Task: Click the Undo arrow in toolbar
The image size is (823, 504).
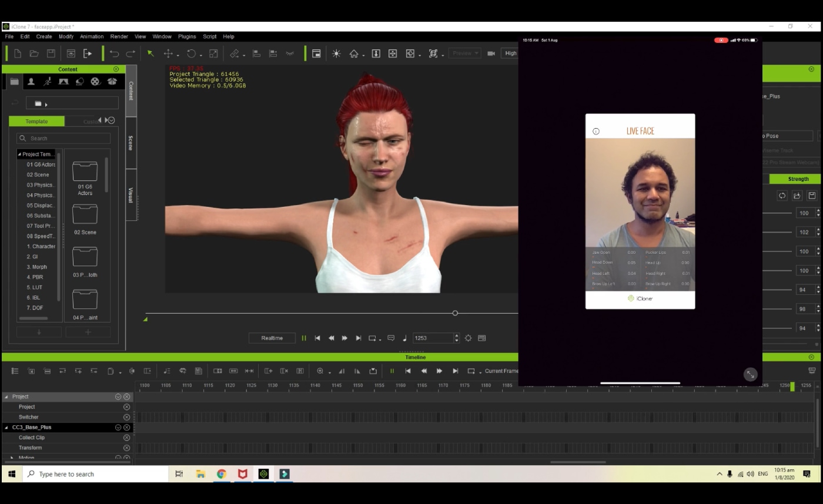Action: tap(114, 53)
